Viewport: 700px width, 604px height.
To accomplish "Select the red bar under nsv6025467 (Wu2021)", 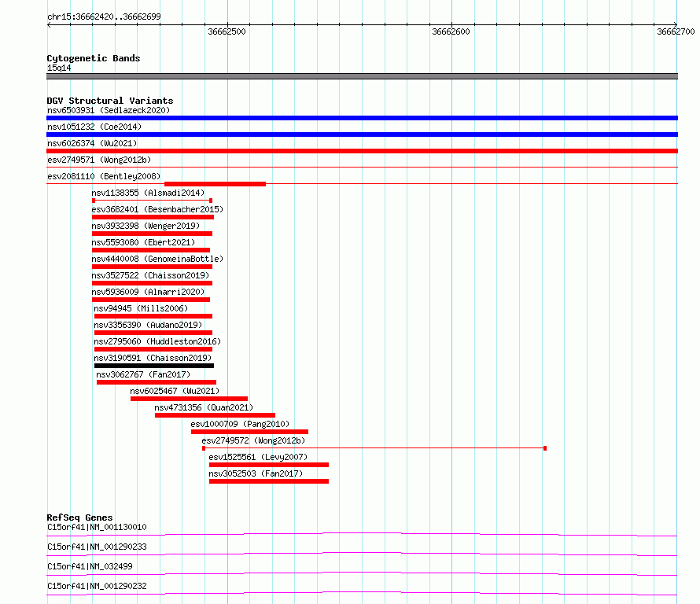I will click(x=189, y=399).
